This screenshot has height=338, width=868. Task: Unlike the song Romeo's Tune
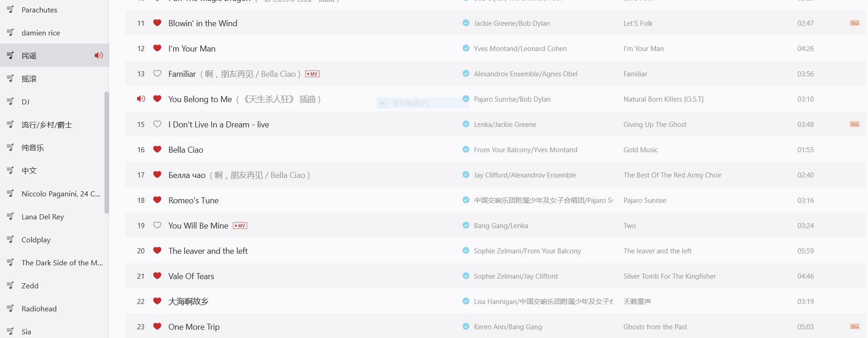(x=157, y=200)
